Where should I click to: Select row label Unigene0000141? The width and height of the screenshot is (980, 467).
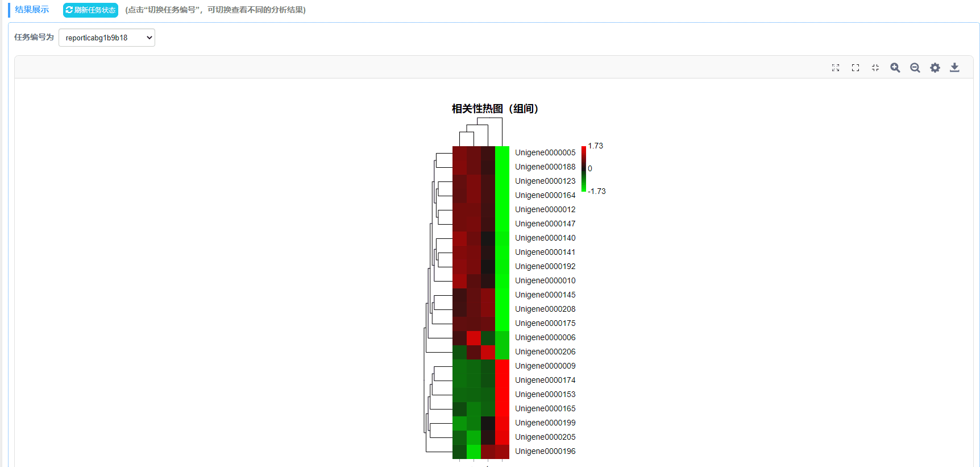pos(545,252)
